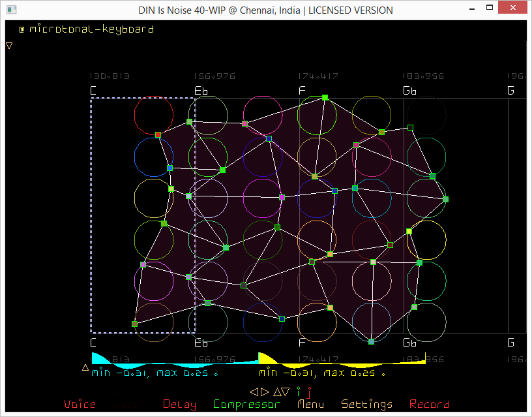532x417 pixels.
Task: Select the light blue mesh vertex at bottom
Action: pyautogui.click(x=371, y=341)
